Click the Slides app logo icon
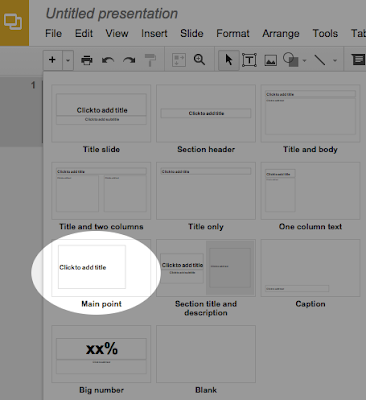This screenshot has height=400, width=366. (x=13, y=22)
